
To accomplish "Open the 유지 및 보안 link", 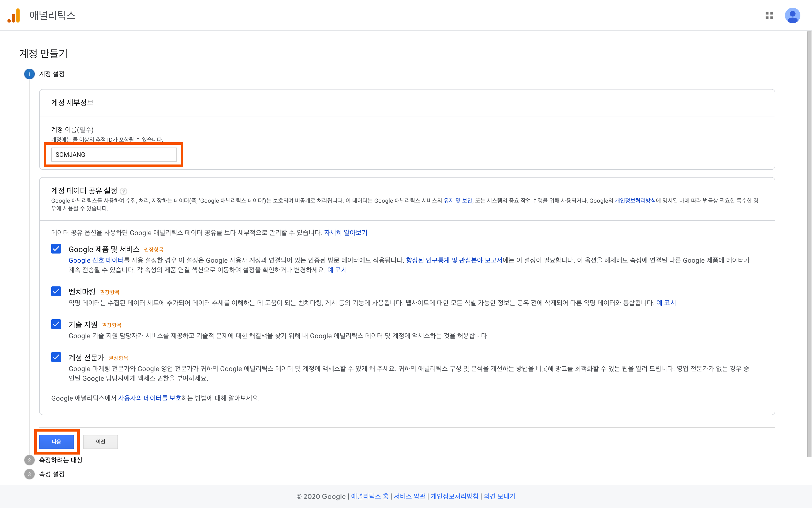I will coord(458,201).
